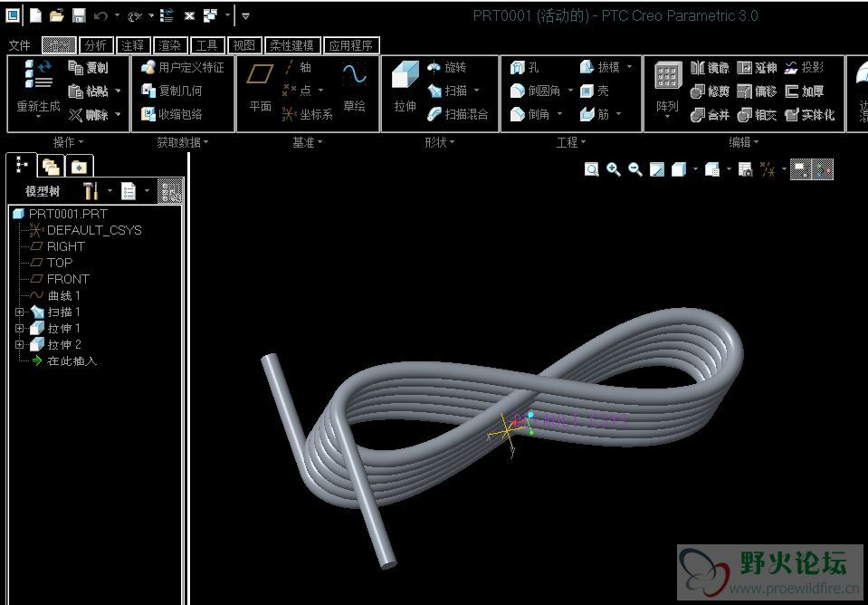Open the 倒角 Chamfer dropdown arrow
The image size is (868, 605).
click(559, 114)
